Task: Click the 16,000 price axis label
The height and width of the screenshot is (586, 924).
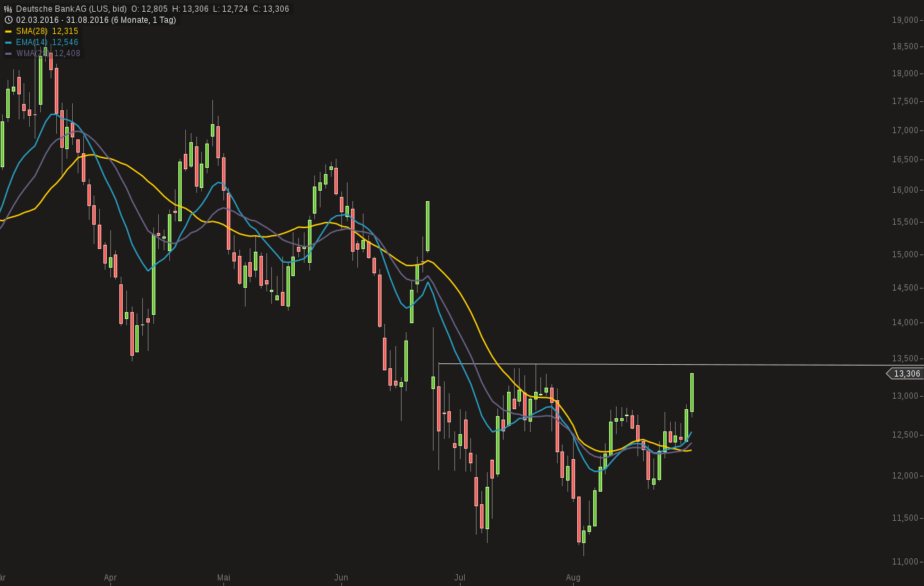Action: 905,190
